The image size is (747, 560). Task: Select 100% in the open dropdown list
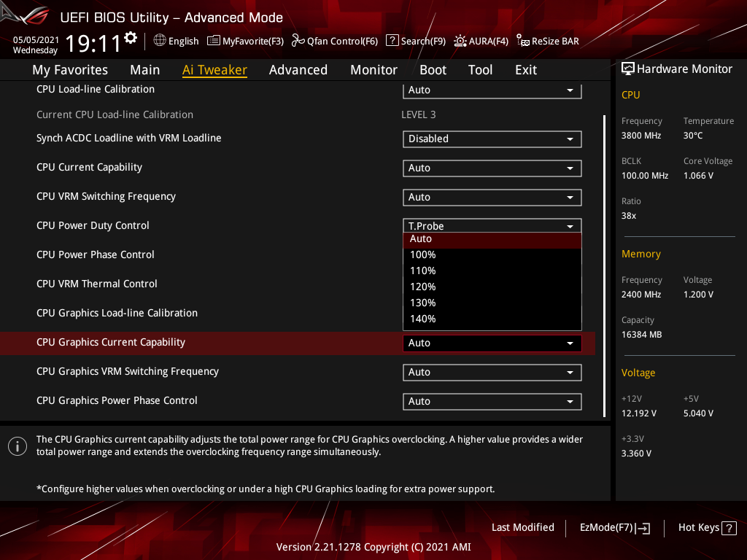click(423, 254)
